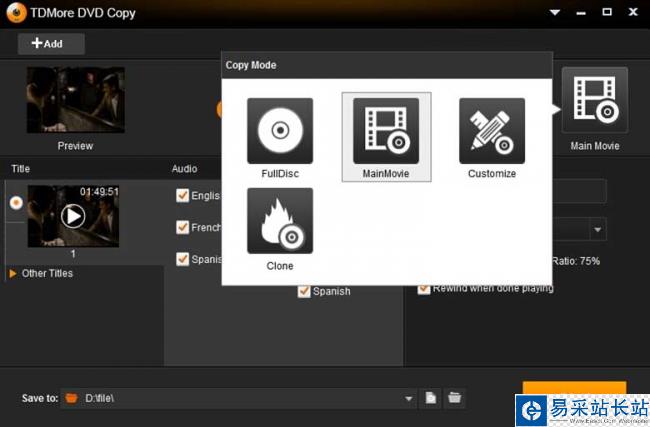This screenshot has width=650, height=427.
Task: Open the output dropdown above Ratio
Action: click(x=597, y=229)
